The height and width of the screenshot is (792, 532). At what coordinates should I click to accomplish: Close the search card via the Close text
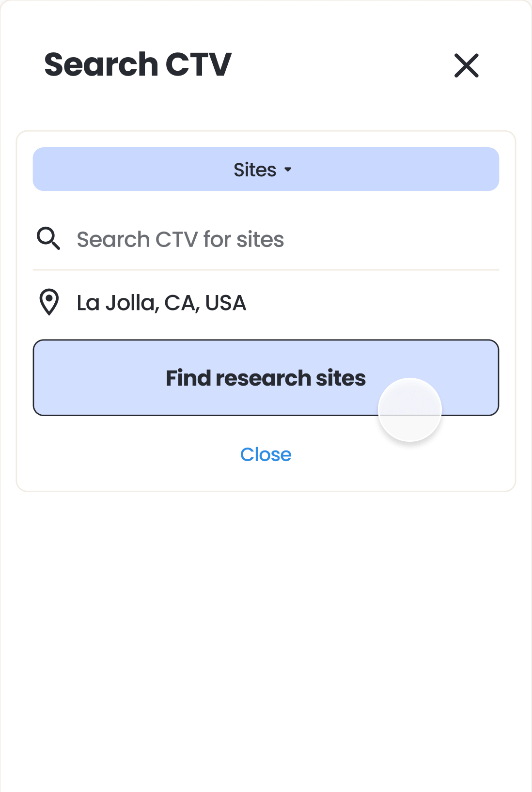point(266,454)
